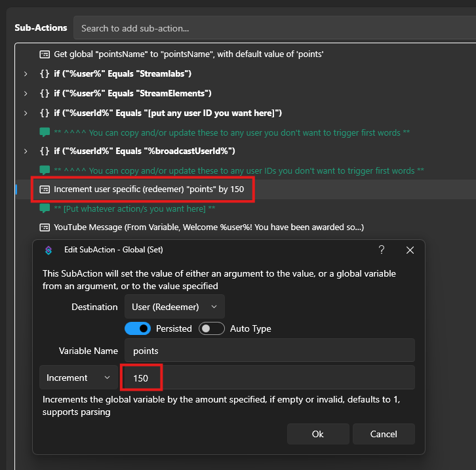Expand the Streamlabs if-condition
Image resolution: width=476 pixels, height=470 pixels.
pos(26,73)
